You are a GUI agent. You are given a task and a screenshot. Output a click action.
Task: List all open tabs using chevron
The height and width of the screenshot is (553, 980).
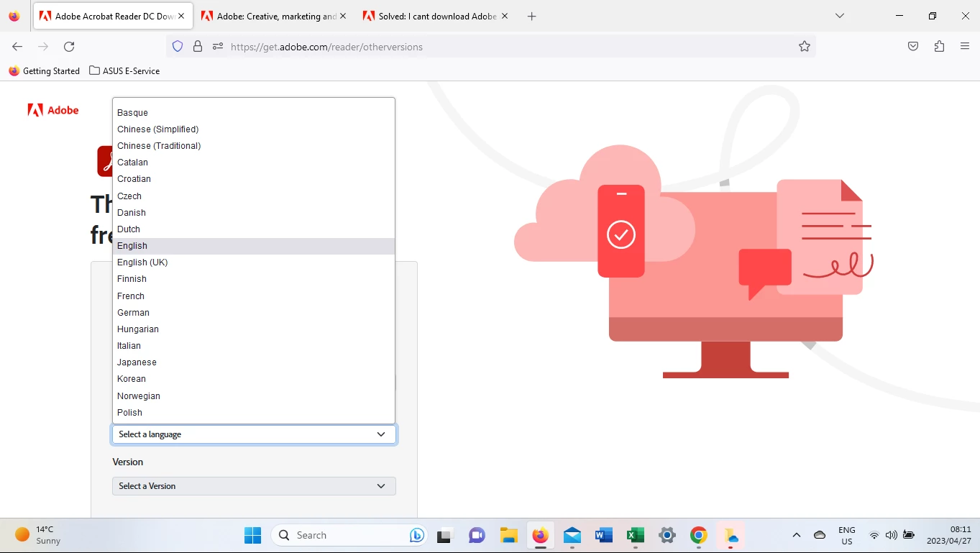click(840, 16)
